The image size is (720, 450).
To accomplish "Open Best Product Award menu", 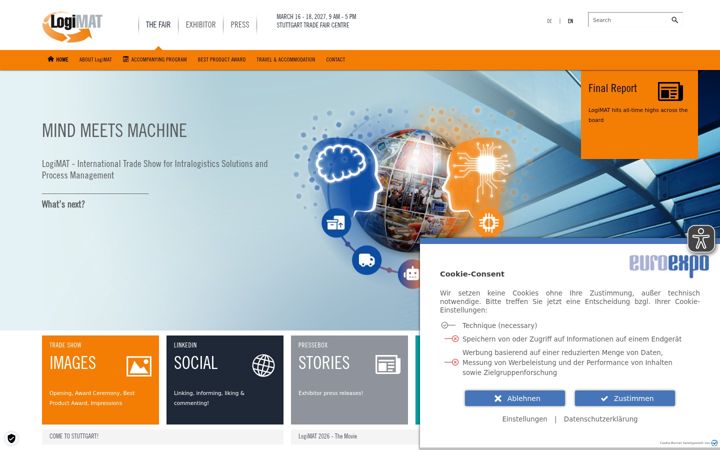I will click(222, 60).
